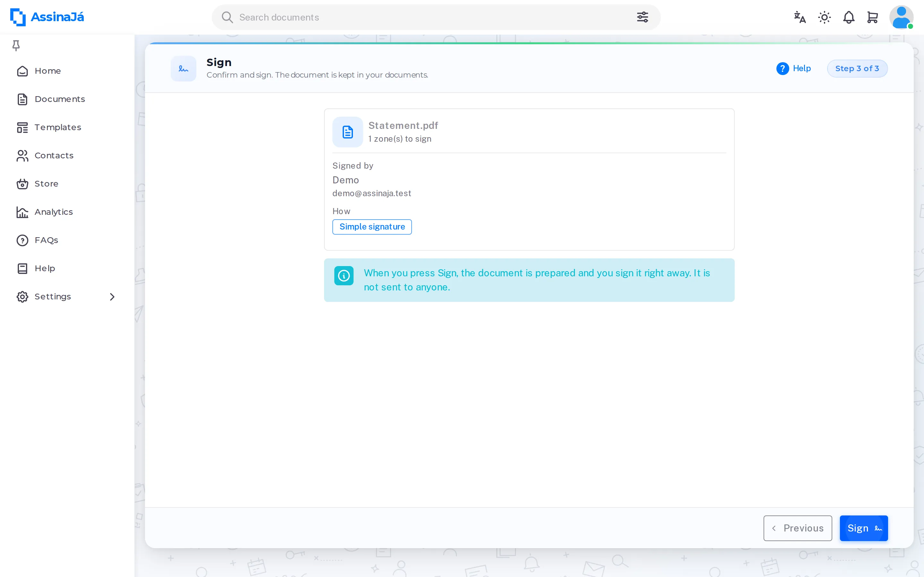
Task: Expand the Settings submenu chevron
Action: click(x=112, y=297)
